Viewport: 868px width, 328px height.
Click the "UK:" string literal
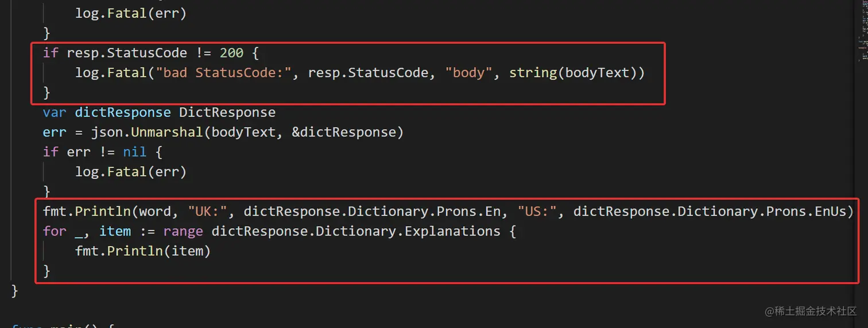click(207, 212)
